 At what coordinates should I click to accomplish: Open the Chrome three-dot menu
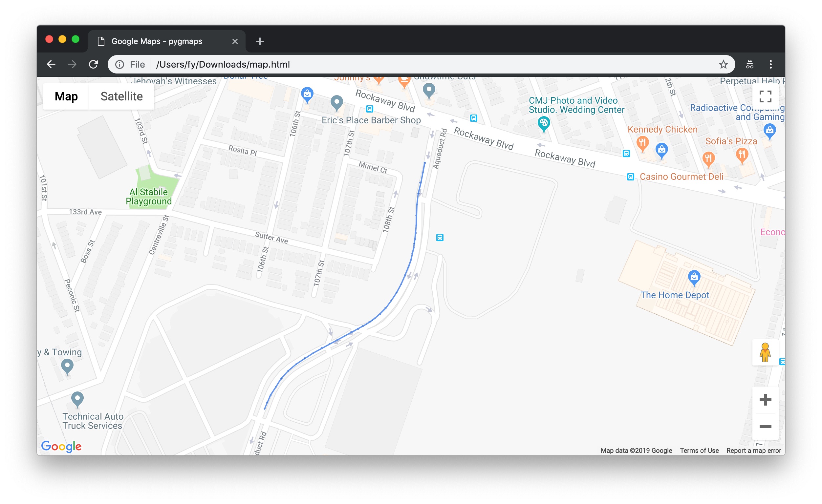pos(770,64)
